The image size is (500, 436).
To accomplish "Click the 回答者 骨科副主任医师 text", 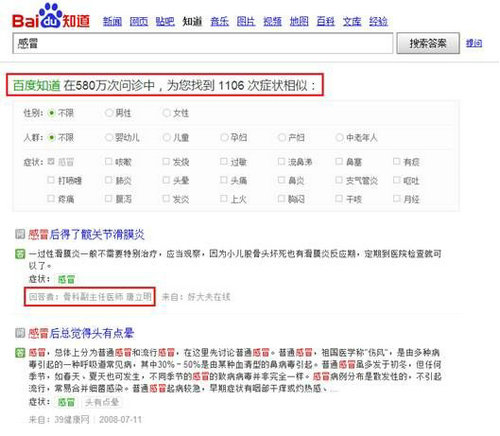I will (x=90, y=297).
